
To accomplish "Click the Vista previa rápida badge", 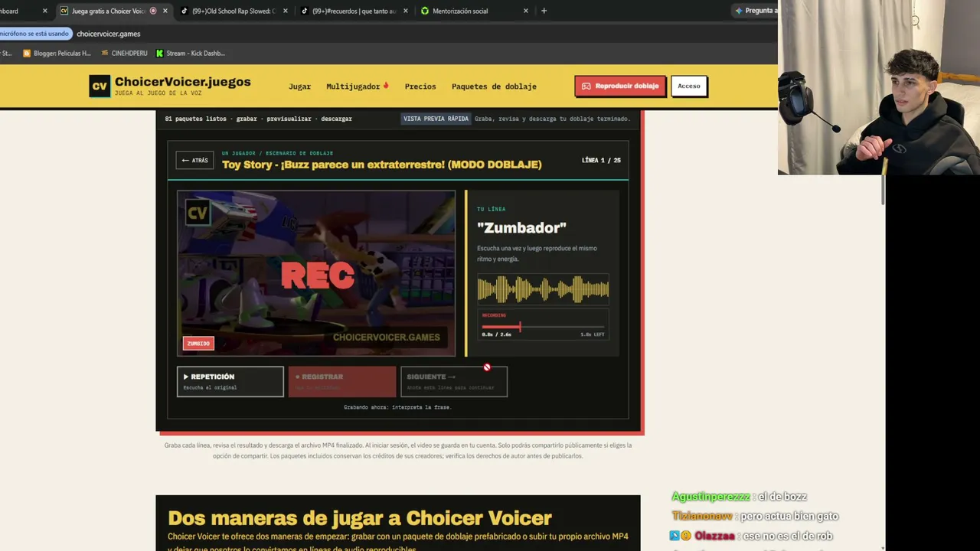I will (436, 119).
